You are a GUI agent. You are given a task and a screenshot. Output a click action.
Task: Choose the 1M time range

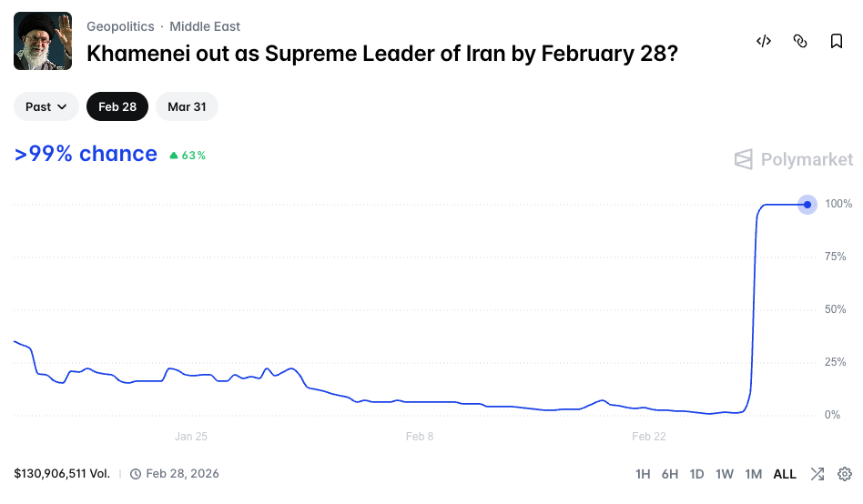(x=753, y=474)
